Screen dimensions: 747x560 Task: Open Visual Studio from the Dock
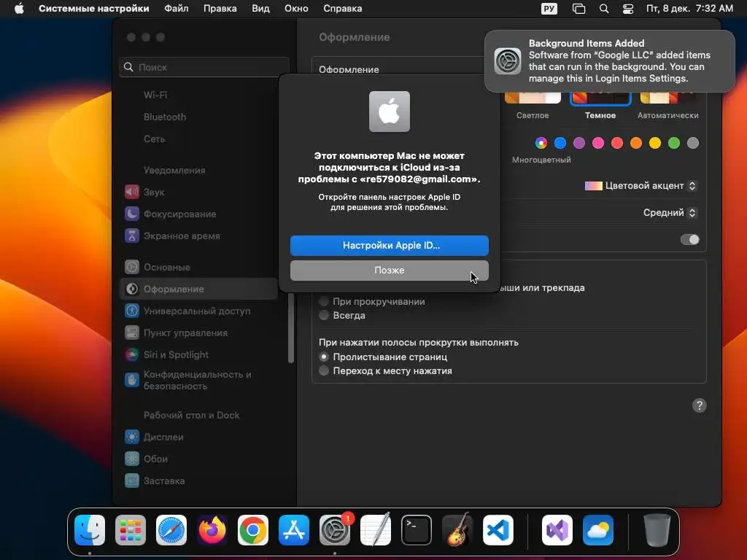(557, 530)
